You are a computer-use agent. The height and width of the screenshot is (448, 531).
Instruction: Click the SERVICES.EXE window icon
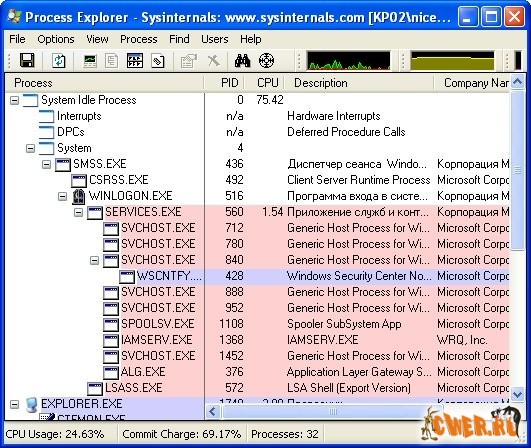(95, 212)
